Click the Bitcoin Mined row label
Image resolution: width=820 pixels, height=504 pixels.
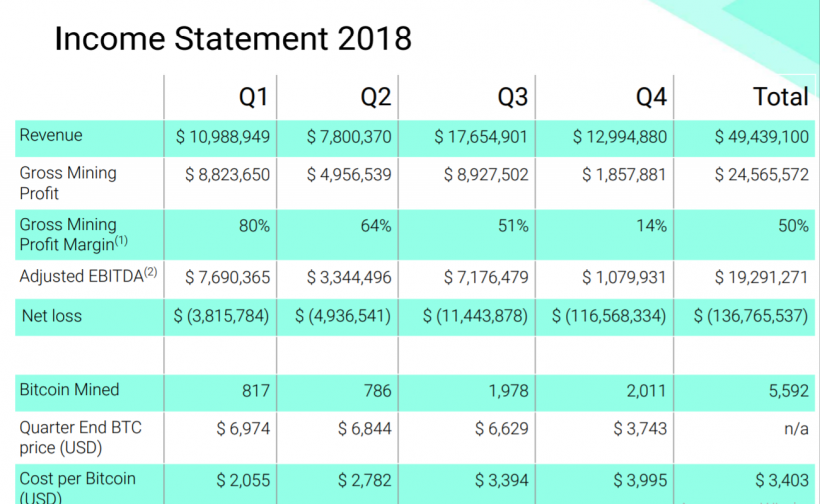[69, 390]
